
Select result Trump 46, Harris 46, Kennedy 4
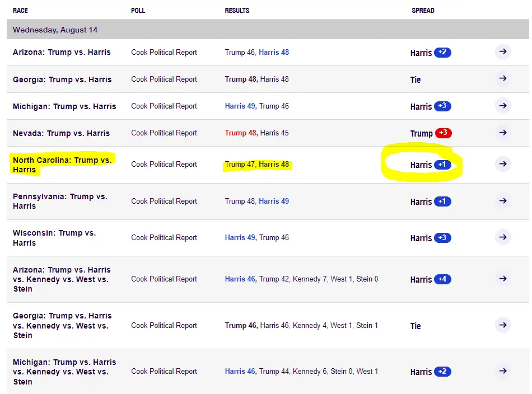pyautogui.click(x=301, y=326)
